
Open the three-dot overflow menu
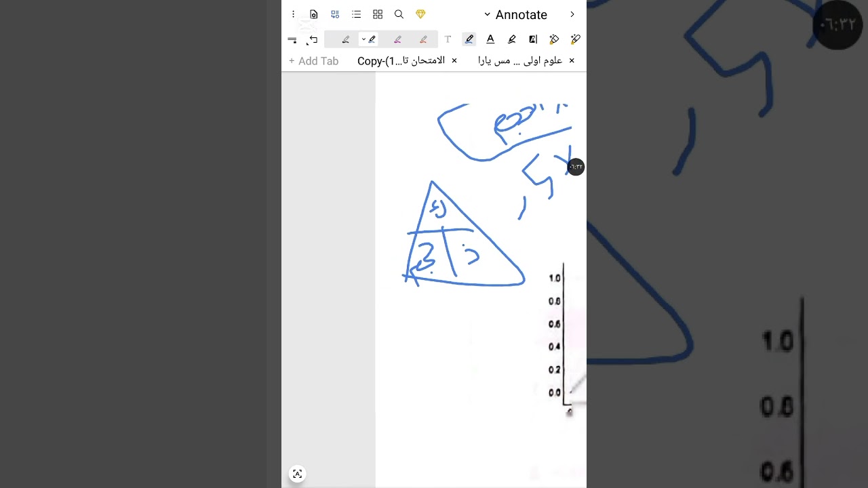293,14
